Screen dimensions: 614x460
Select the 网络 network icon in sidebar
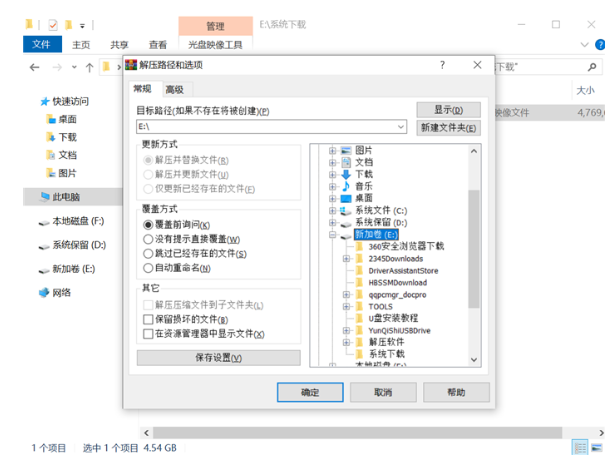[x=43, y=292]
